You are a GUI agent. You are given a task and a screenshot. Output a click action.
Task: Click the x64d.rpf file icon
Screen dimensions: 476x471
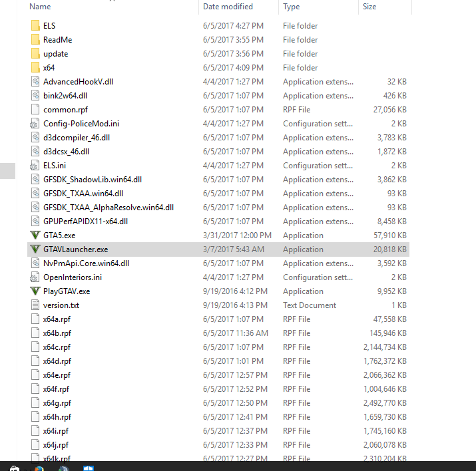coord(35,361)
